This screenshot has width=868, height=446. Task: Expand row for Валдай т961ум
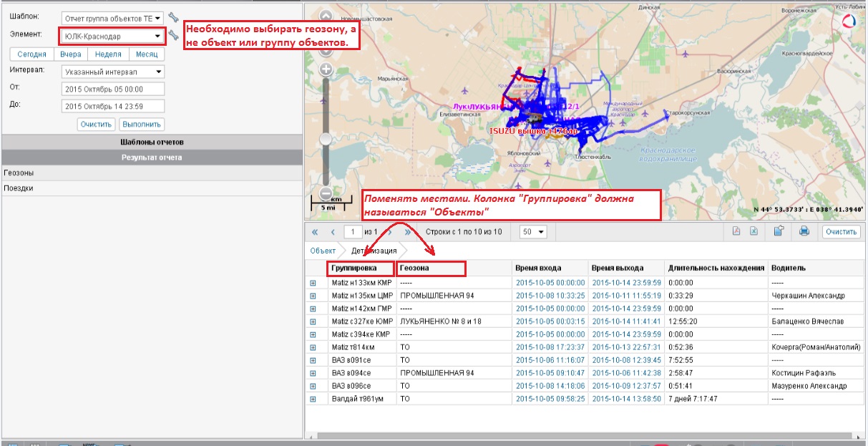point(313,399)
